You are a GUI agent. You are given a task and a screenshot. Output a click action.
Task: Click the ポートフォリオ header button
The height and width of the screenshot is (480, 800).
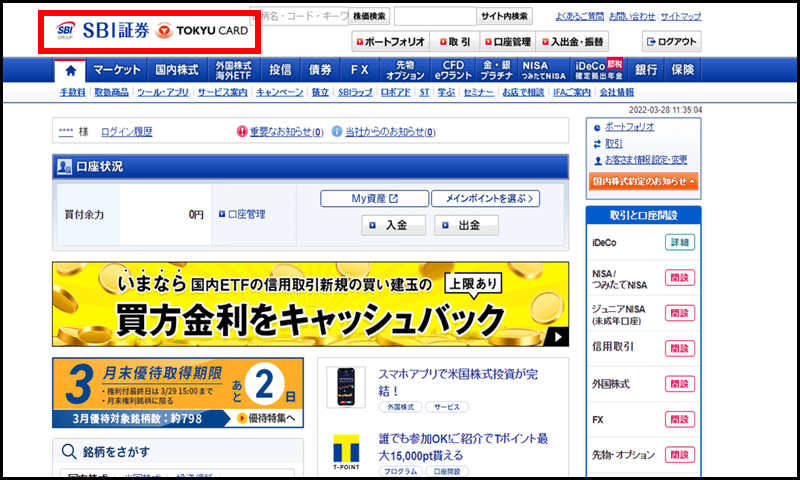click(391, 42)
